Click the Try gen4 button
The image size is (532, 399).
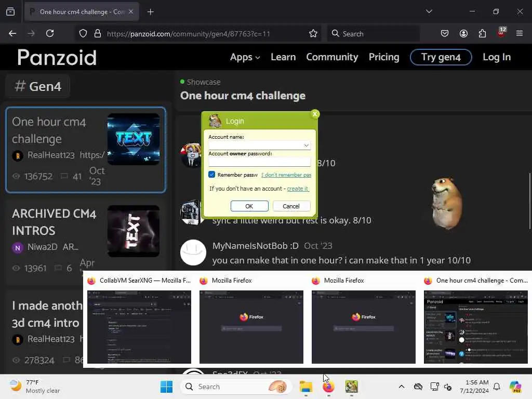(x=441, y=57)
